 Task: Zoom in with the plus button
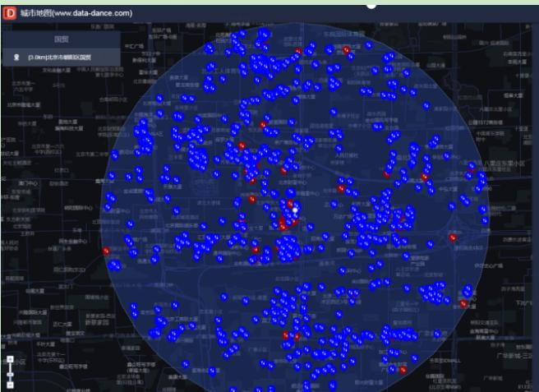11,359
